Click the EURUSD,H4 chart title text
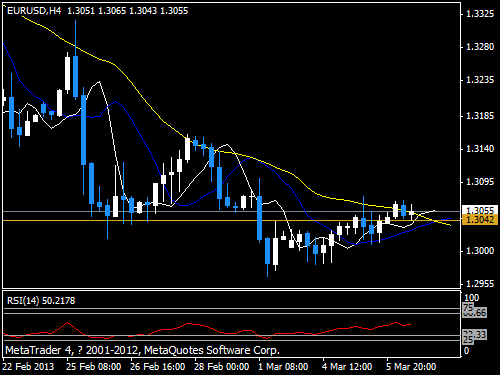This screenshot has width=500, height=375. [34, 11]
